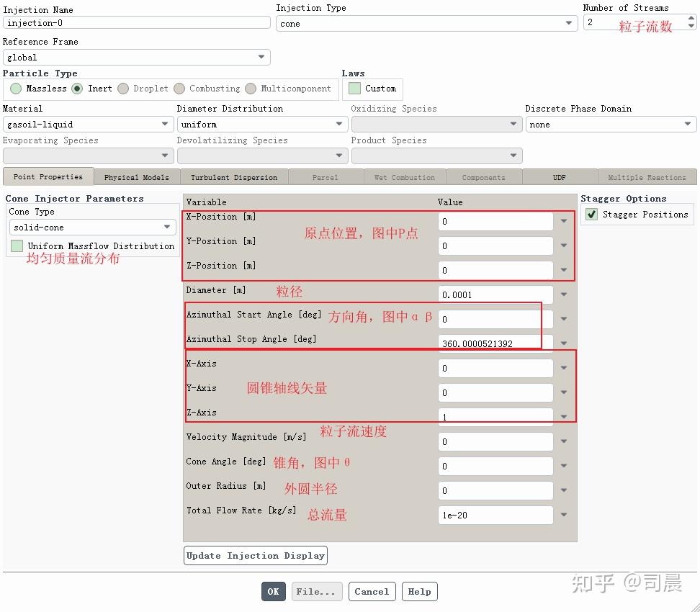Expand the Y-Position value arrow
700x612 pixels.
coord(564,246)
